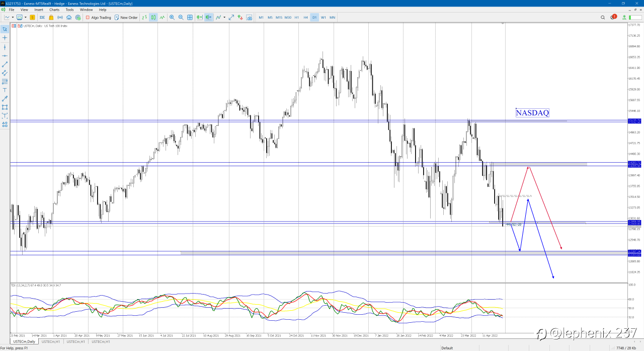This screenshot has height=351, width=644.
Task: Select the W1 timeframe button
Action: (x=324, y=17)
